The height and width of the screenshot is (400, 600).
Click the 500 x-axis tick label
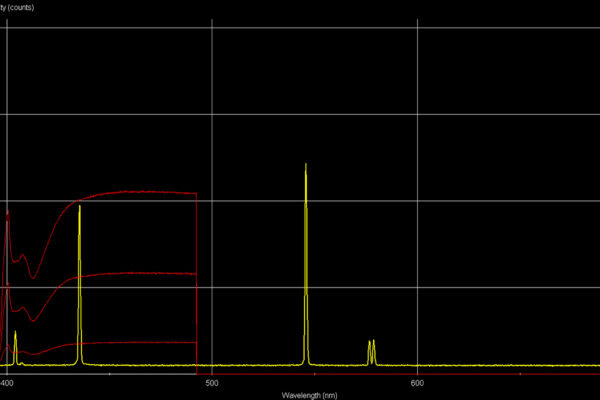click(x=212, y=382)
